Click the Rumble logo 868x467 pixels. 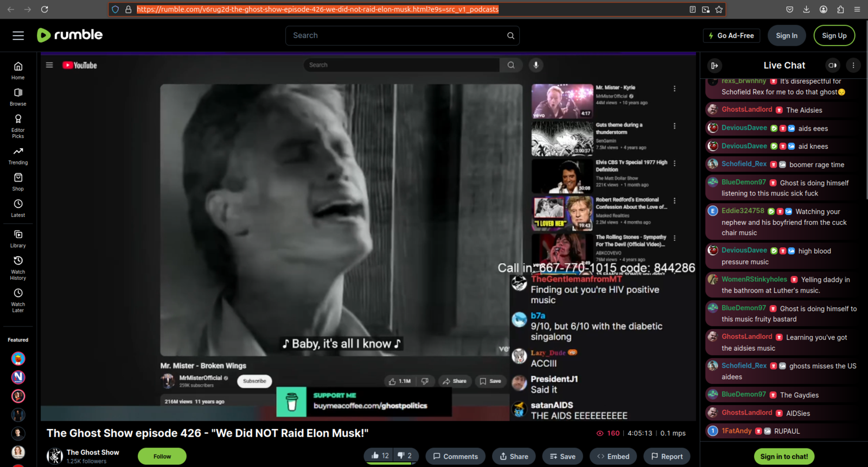coord(69,35)
